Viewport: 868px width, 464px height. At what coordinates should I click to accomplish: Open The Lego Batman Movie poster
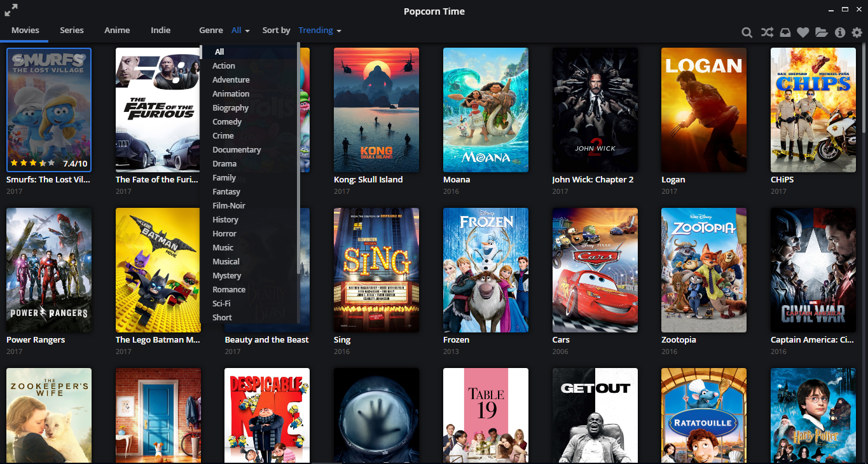[158, 270]
